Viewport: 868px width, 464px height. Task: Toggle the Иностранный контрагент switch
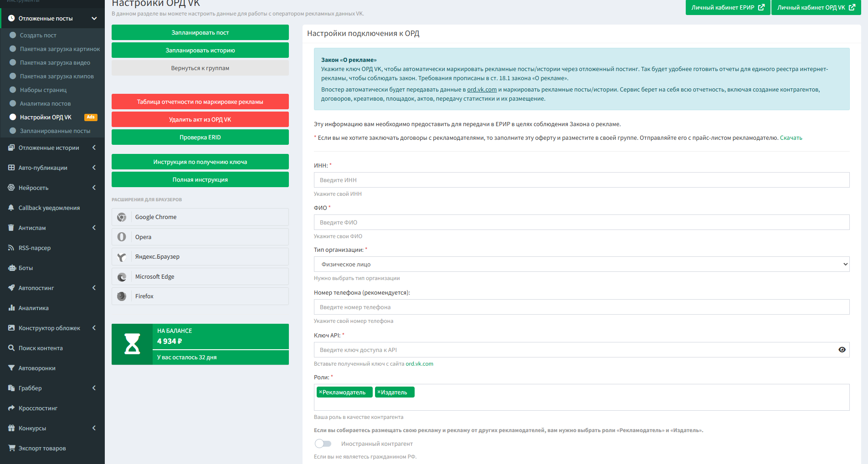tap(323, 444)
